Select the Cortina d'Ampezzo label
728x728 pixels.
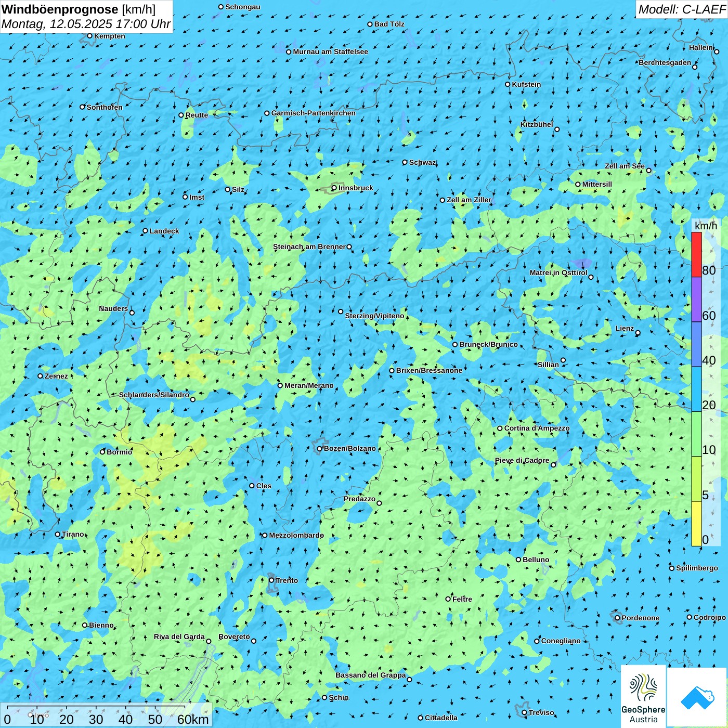(537, 428)
